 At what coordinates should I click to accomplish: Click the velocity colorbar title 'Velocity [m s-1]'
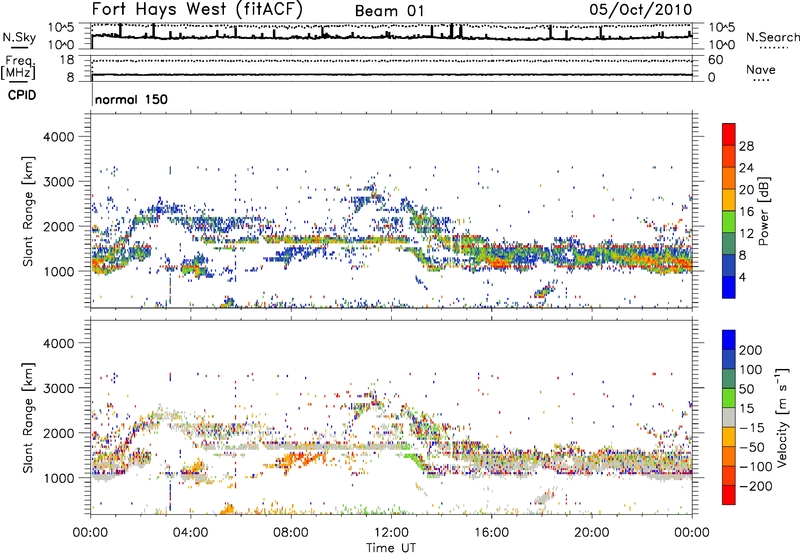(x=782, y=418)
